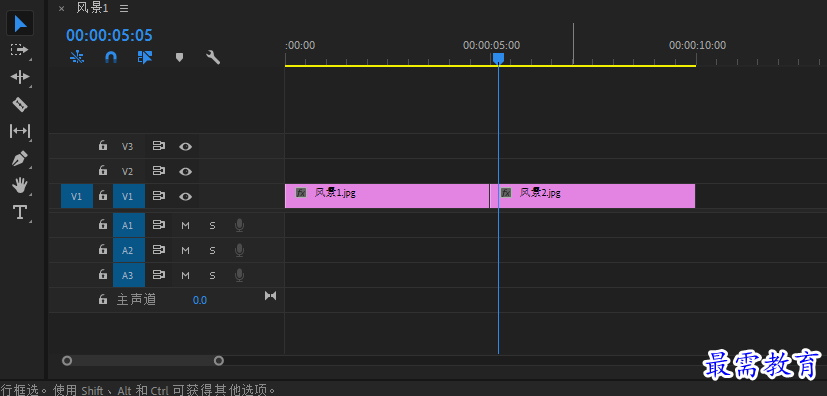Select the 风景1 sequence tab
This screenshot has height=396, width=827.
click(x=92, y=8)
